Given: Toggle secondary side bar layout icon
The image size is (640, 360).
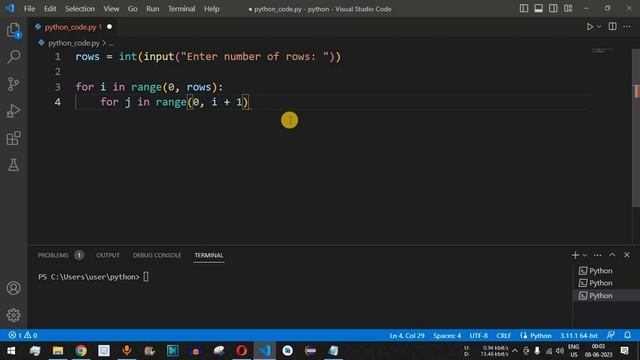Looking at the screenshot, I should pyautogui.click(x=553, y=8).
